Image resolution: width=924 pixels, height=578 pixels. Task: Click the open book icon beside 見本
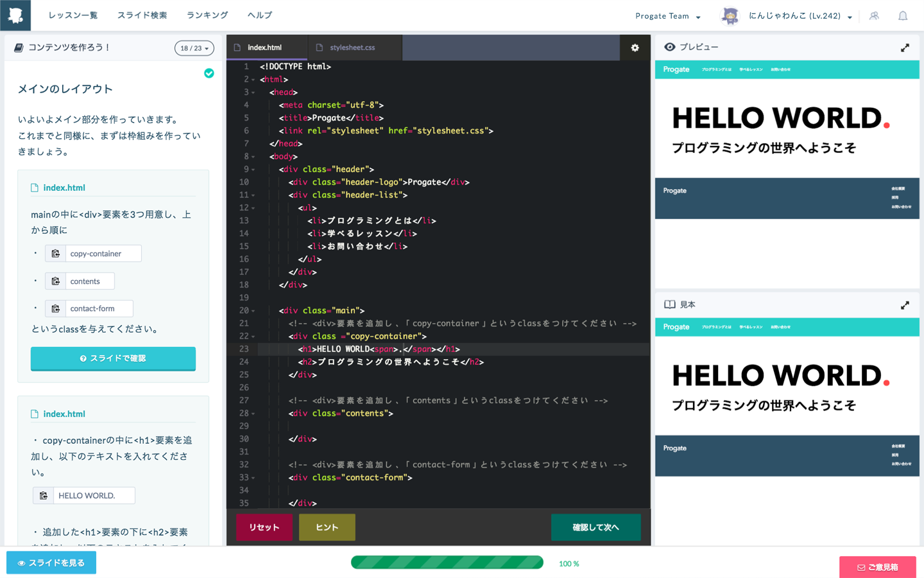click(670, 304)
